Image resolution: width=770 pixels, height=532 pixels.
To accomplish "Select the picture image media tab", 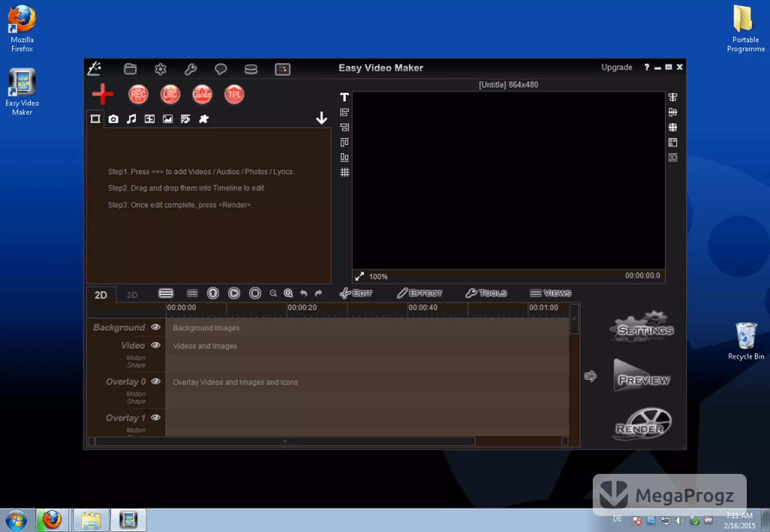I will tap(168, 119).
